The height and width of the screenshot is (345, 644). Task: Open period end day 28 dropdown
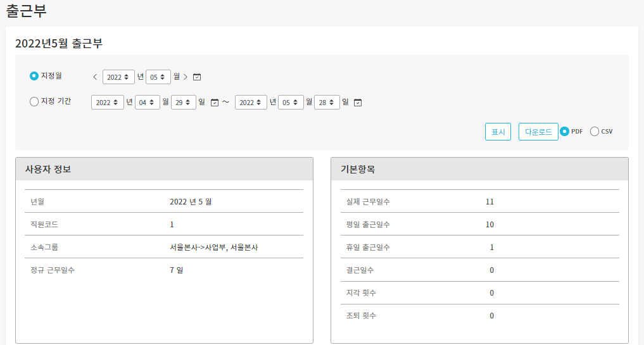point(327,103)
